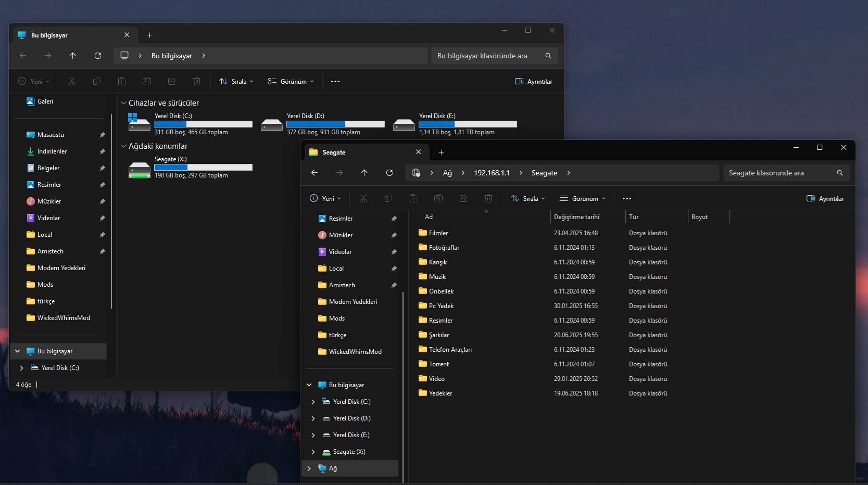Refresh the Seagate window

pos(389,173)
